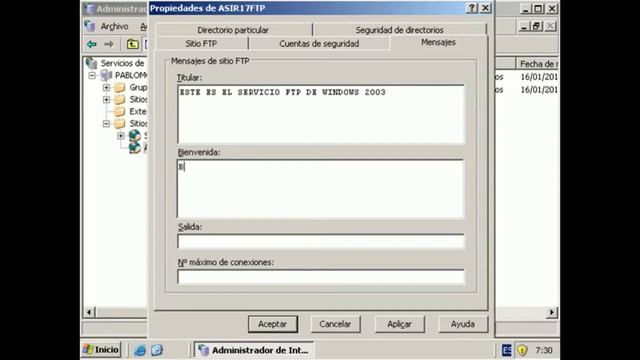Viewport: 640px width, 360px height.
Task: Click the Fecha de column header
Action: tap(537, 64)
